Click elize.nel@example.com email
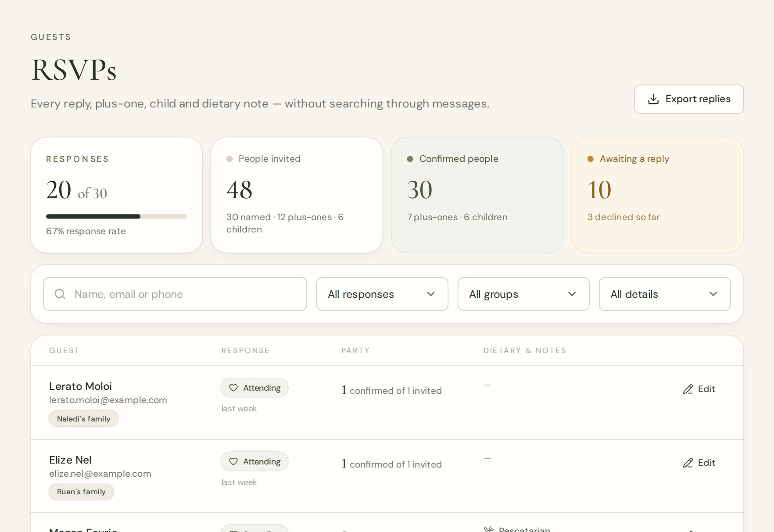The height and width of the screenshot is (532, 774). pyautogui.click(x=100, y=474)
